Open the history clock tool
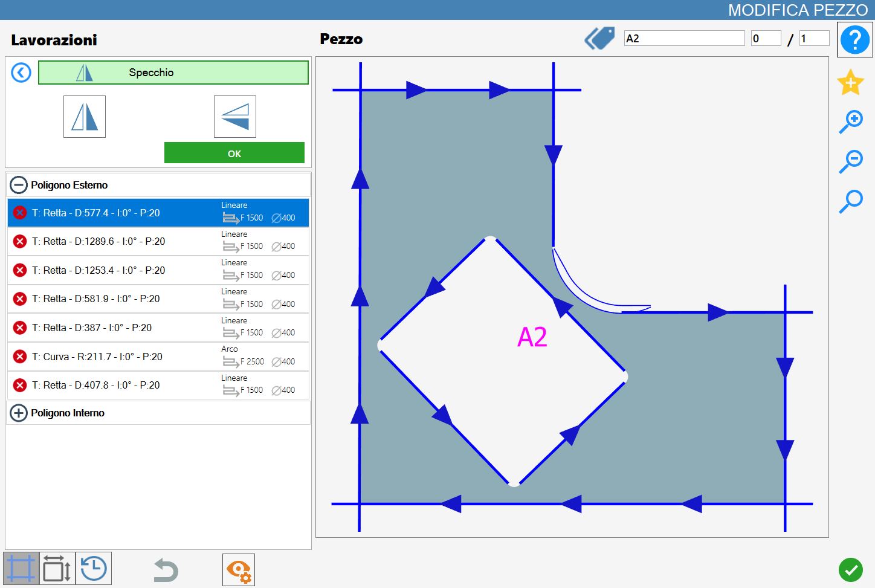The width and height of the screenshot is (875, 588). pyautogui.click(x=94, y=569)
